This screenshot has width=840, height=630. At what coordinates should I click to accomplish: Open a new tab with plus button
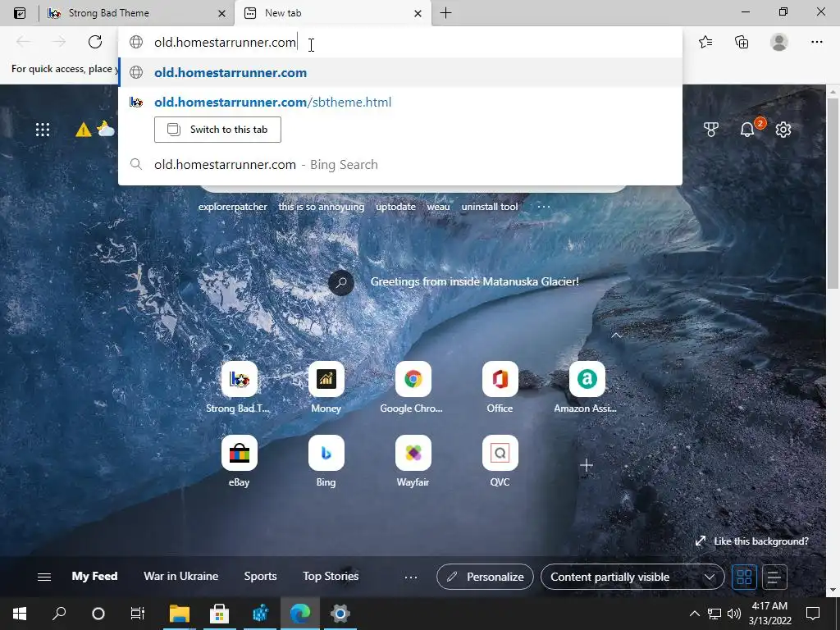(445, 13)
